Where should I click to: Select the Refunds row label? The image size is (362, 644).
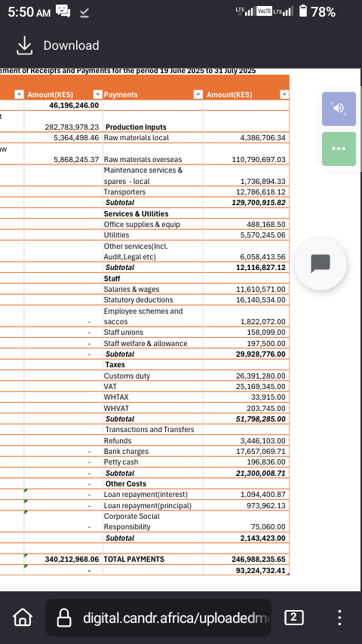(x=118, y=440)
